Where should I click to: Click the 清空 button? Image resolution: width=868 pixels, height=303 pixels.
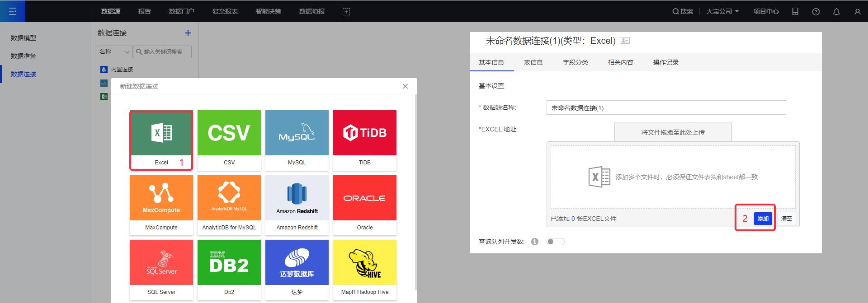(786, 219)
